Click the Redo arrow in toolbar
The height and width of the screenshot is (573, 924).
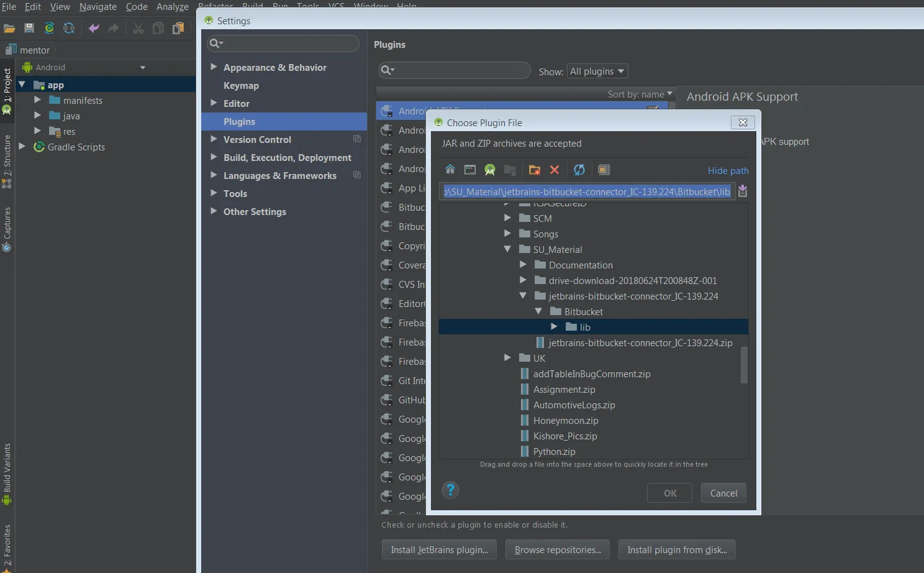[x=114, y=28]
